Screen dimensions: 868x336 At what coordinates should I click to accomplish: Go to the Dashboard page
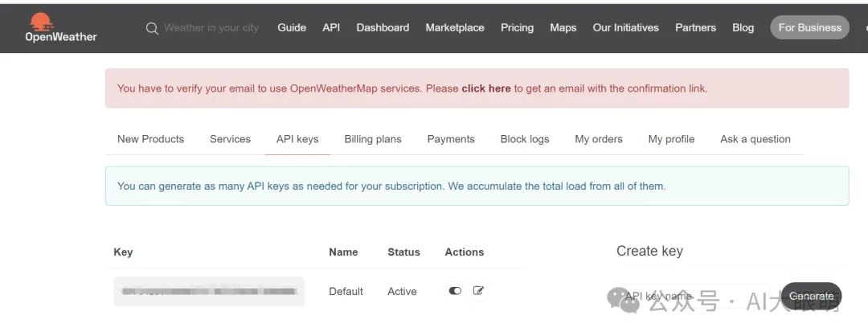click(x=383, y=27)
